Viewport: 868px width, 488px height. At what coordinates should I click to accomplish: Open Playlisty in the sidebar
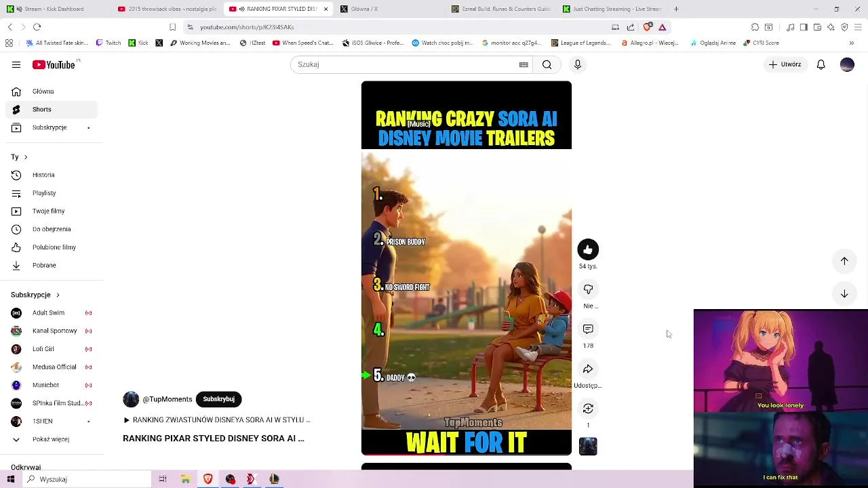tap(52, 193)
